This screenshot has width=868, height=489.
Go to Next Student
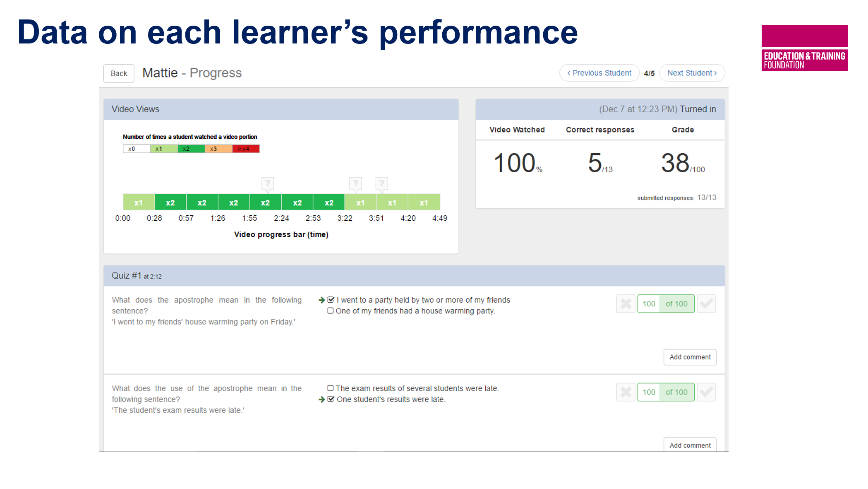(692, 73)
